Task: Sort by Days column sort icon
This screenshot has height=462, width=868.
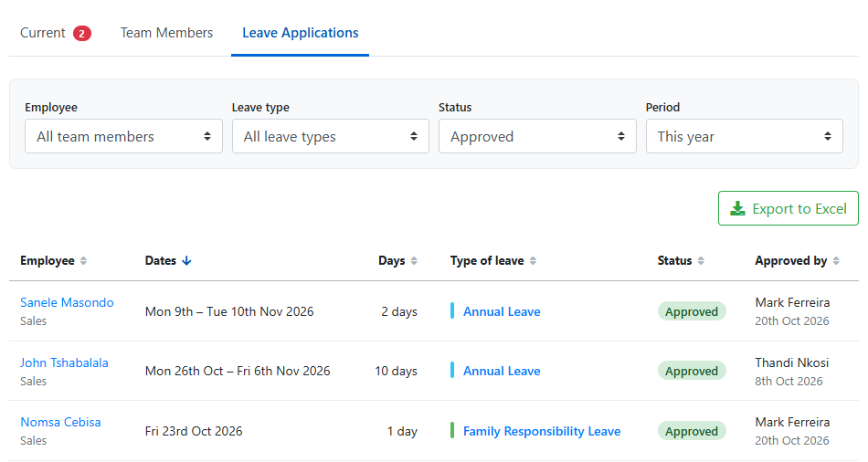Action: 414,260
